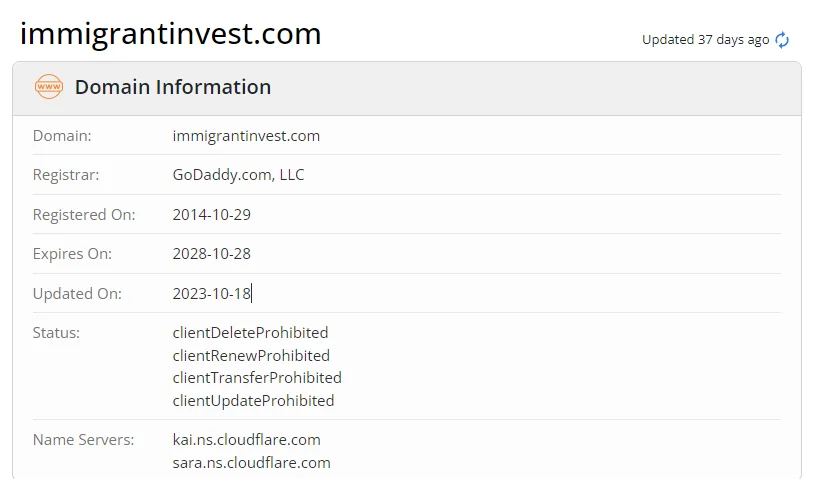Click the registered date 2014-10-29

tap(212, 215)
